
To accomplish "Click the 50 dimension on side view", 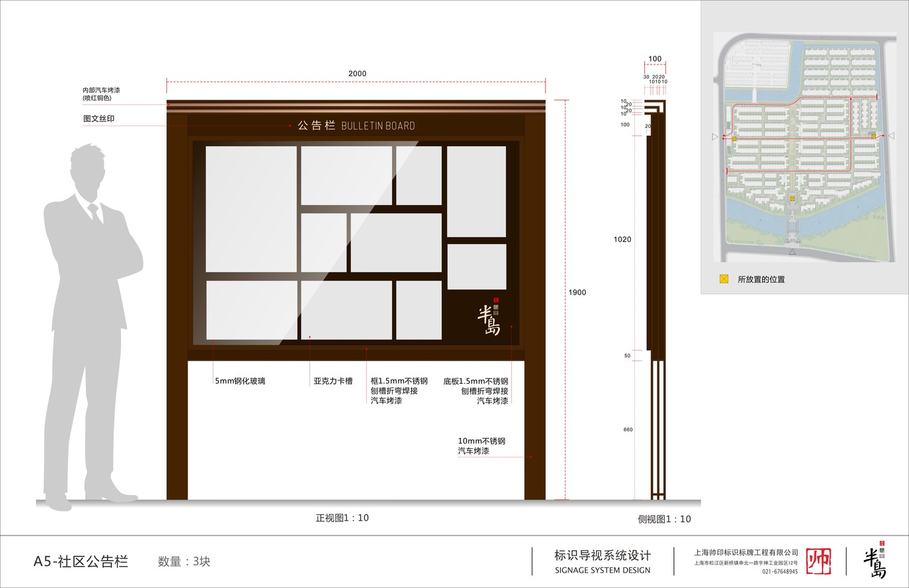I will pyautogui.click(x=627, y=356).
